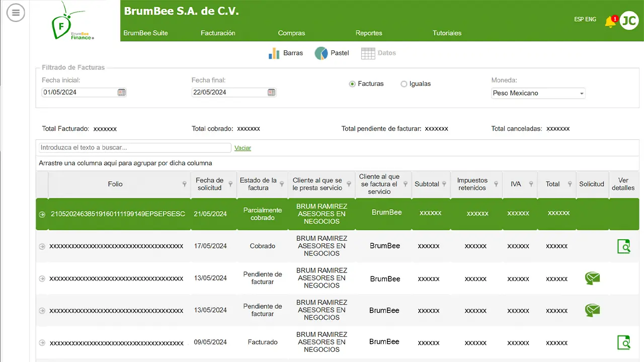644x362 pixels.
Task: Click the Total Facturado label
Action: pos(65,129)
